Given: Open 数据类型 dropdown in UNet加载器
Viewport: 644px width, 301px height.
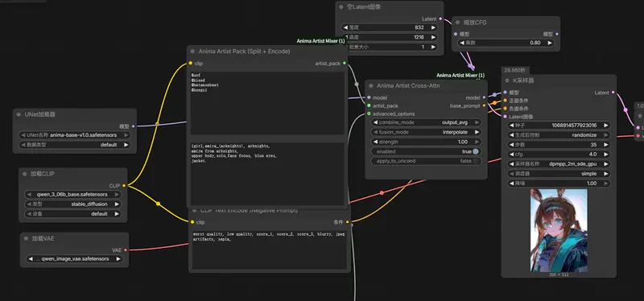Looking at the screenshot, I should click(75, 145).
